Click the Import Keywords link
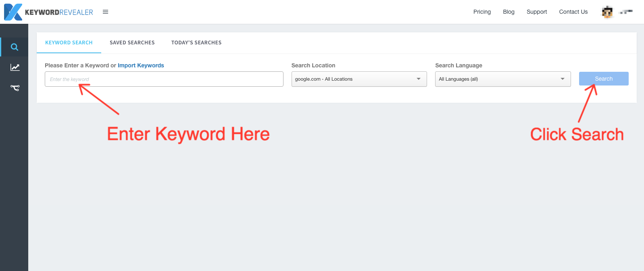The width and height of the screenshot is (644, 271). (x=141, y=65)
